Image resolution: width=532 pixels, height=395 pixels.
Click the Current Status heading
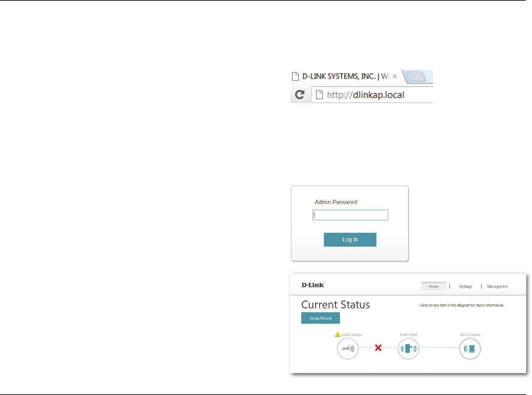tap(336, 305)
